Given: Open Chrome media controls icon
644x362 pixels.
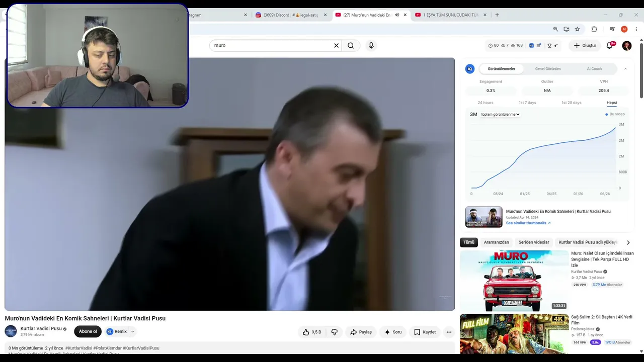Looking at the screenshot, I should [612, 29].
